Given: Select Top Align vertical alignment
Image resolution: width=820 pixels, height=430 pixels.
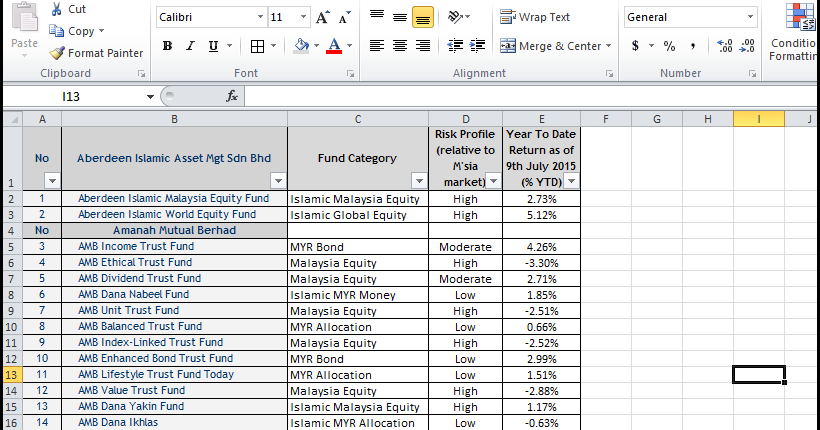Looking at the screenshot, I should [377, 17].
